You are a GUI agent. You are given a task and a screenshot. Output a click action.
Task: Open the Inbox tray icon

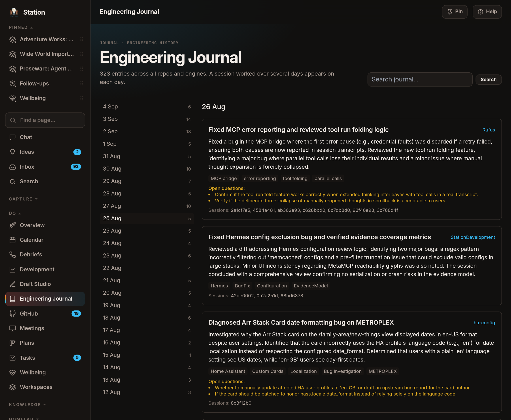[x=13, y=167]
